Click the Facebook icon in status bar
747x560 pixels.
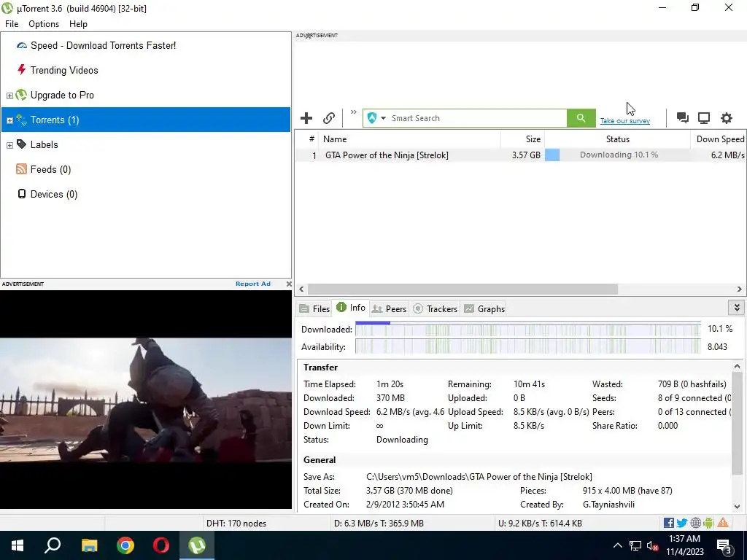[x=668, y=523]
